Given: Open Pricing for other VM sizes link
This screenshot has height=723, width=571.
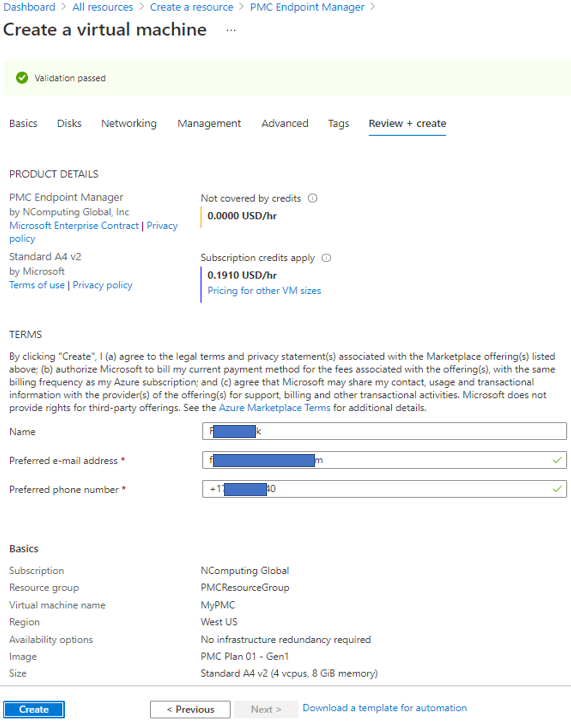Looking at the screenshot, I should tap(264, 290).
